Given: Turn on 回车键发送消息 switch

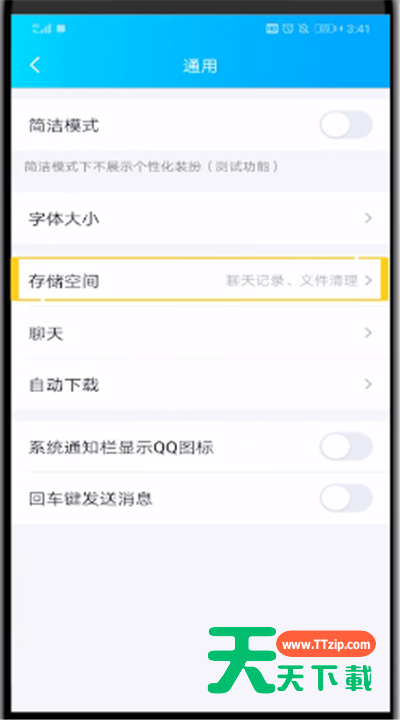Looking at the screenshot, I should tap(346, 498).
